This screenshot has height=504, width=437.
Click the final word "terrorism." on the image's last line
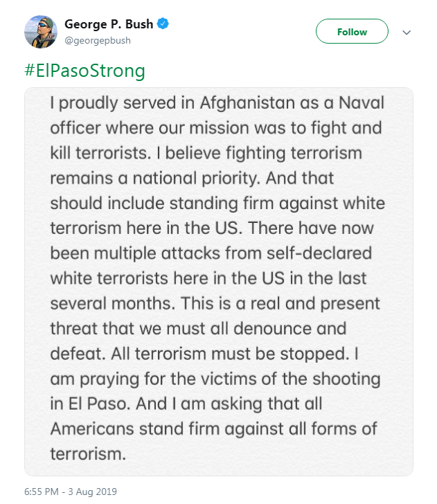coord(89,453)
